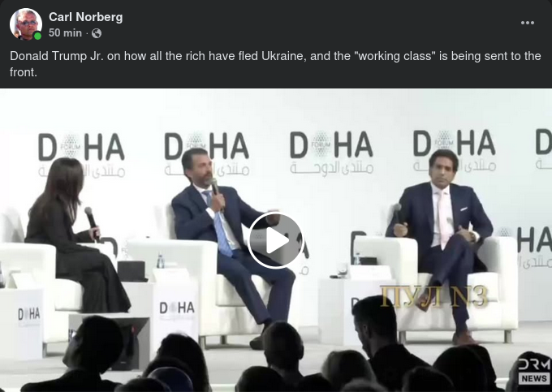Click the 50 min timestamp
This screenshot has width=552, height=392.
click(65, 32)
